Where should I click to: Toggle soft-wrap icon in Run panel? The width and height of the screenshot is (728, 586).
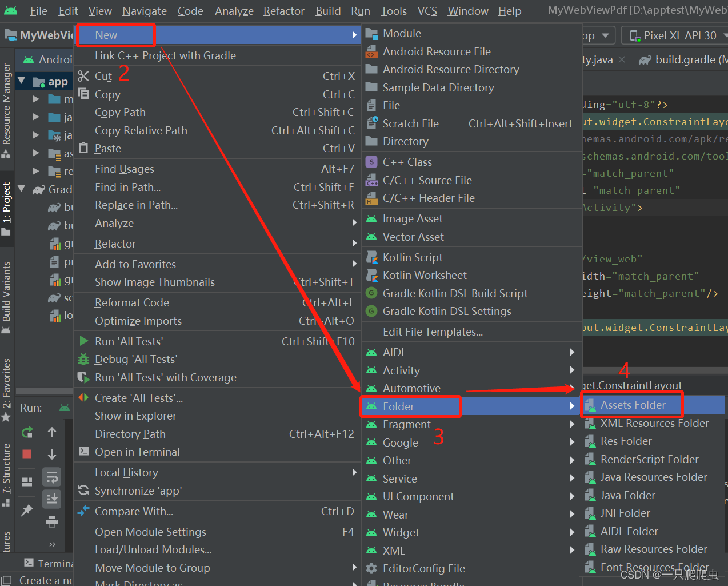(52, 477)
